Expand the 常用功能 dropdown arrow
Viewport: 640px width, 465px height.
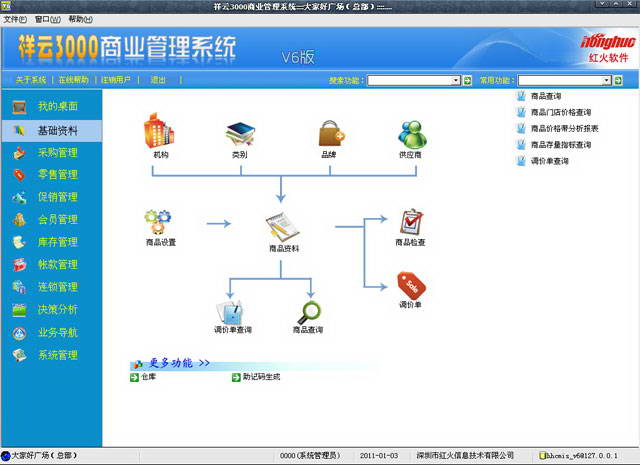(x=607, y=80)
